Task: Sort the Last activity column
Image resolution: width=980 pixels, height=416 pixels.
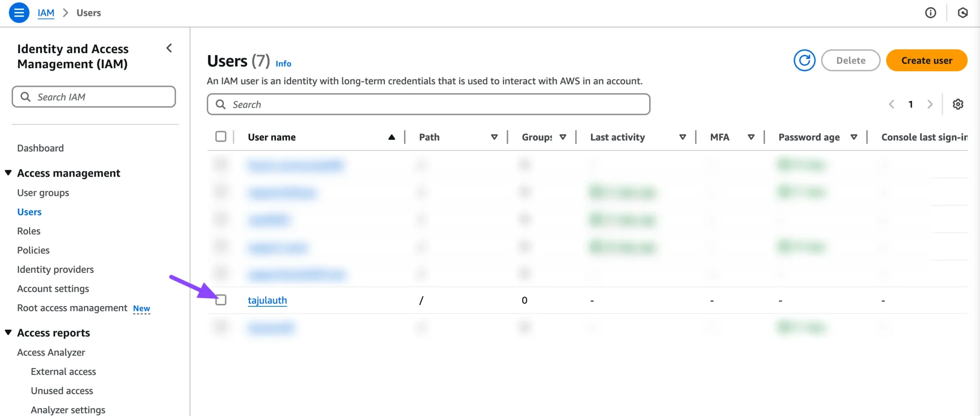Action: 682,137
